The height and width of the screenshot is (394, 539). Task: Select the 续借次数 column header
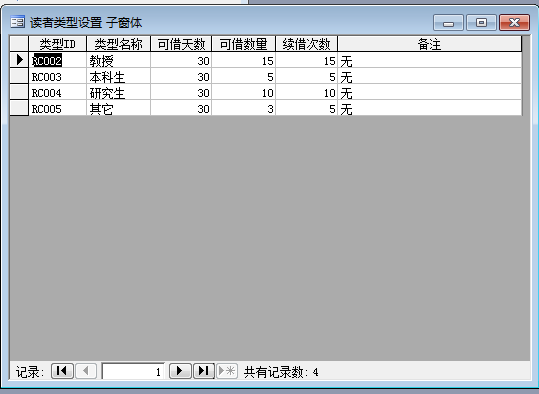click(x=306, y=44)
